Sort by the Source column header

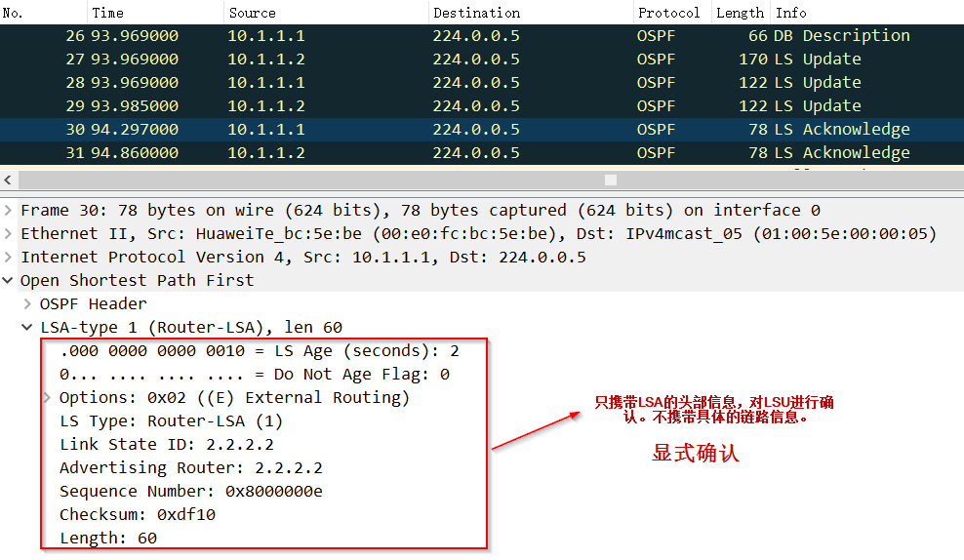tap(326, 13)
